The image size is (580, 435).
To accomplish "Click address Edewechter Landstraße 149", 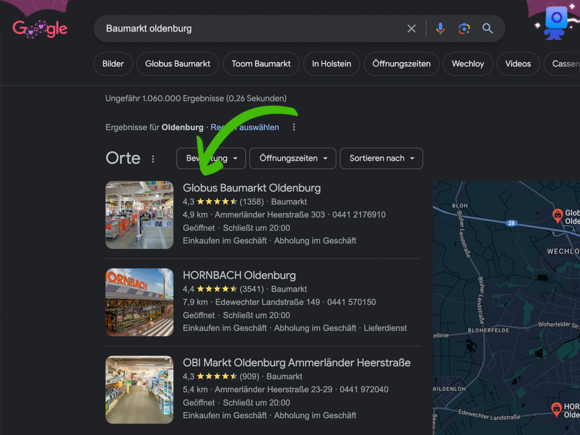I will (267, 302).
